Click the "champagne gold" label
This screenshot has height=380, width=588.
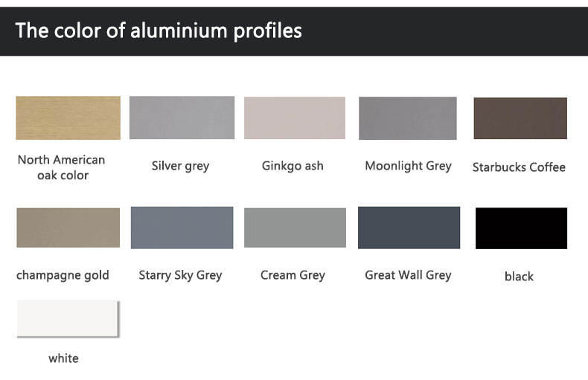coord(63,275)
